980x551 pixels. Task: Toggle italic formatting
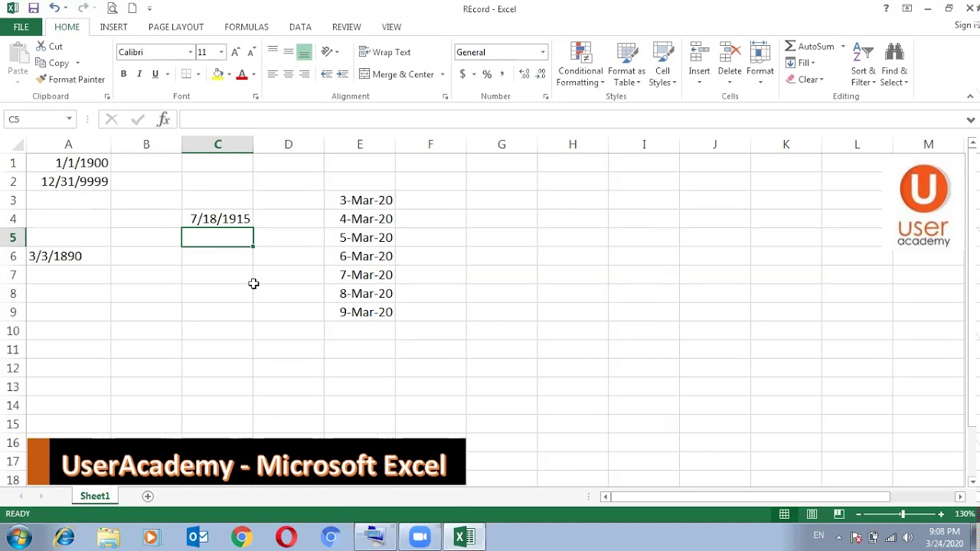pos(139,74)
